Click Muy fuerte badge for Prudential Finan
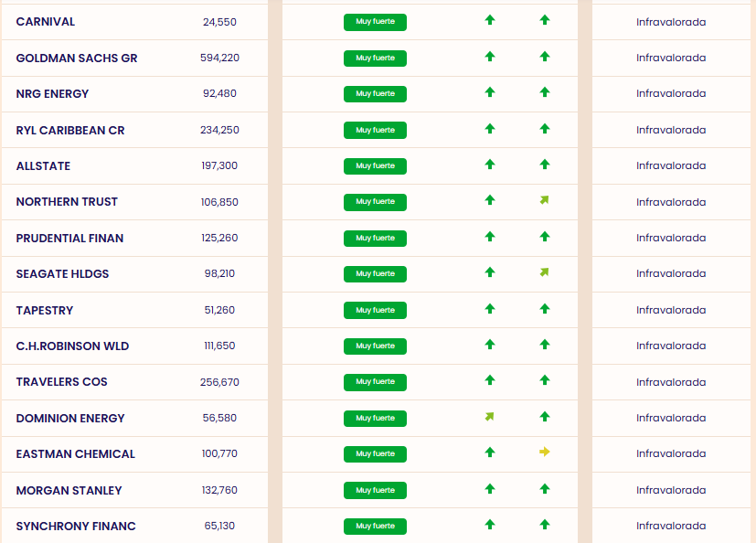Image resolution: width=756 pixels, height=543 pixels. coord(375,239)
